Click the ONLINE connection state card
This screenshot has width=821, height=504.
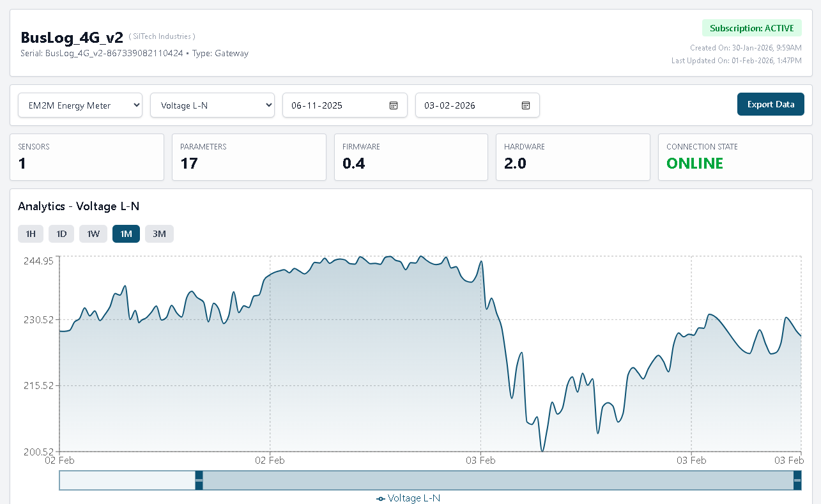click(734, 157)
